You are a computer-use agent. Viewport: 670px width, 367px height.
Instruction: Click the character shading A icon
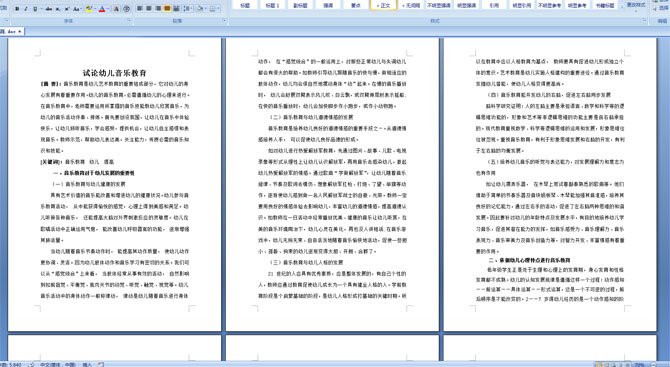click(x=116, y=9)
